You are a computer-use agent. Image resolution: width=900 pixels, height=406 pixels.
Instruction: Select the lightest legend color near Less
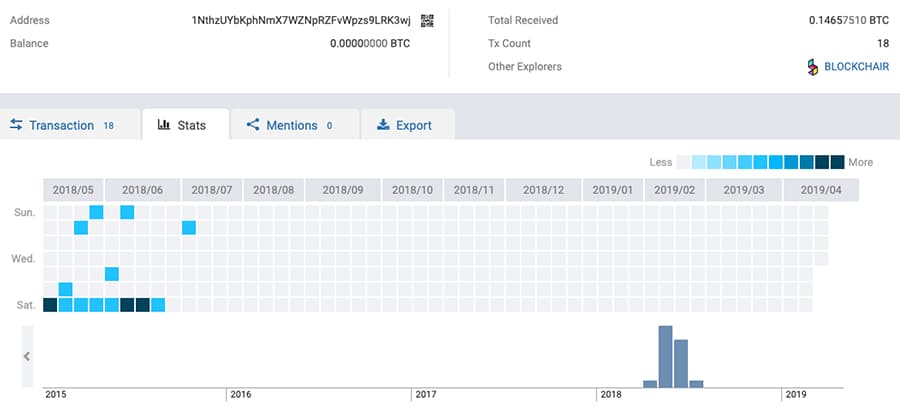coord(684,162)
